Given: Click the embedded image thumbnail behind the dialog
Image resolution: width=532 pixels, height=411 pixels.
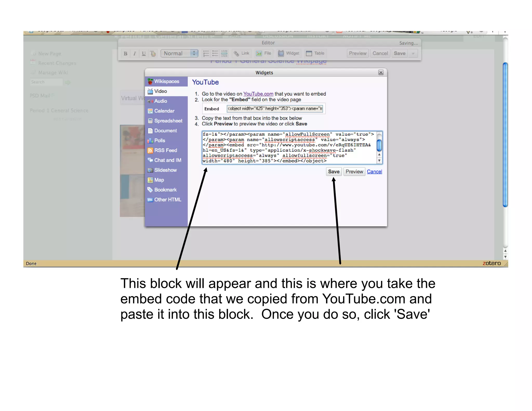Looking at the screenshot, I should (132, 171).
